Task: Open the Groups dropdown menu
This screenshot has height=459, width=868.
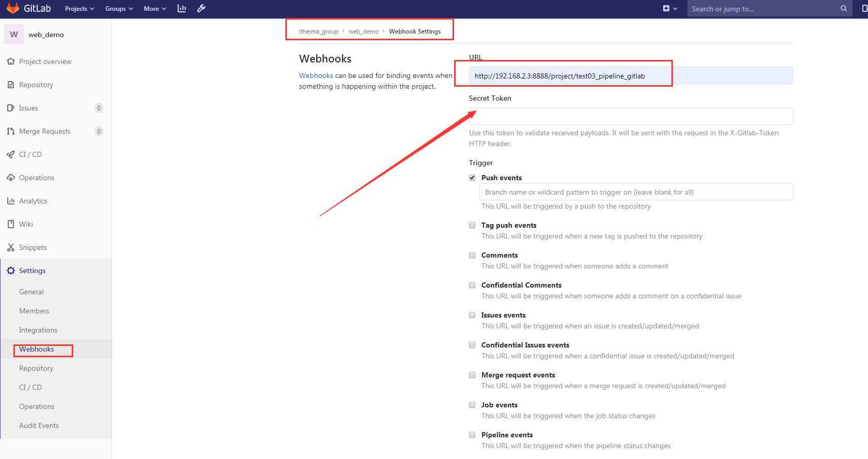Action: click(119, 9)
